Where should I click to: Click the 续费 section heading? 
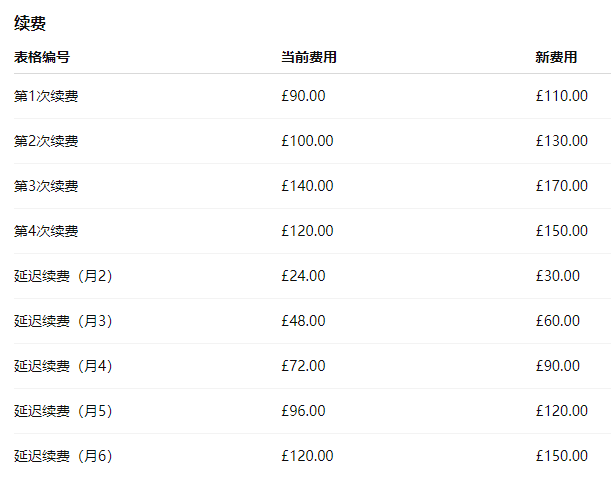(x=30, y=23)
